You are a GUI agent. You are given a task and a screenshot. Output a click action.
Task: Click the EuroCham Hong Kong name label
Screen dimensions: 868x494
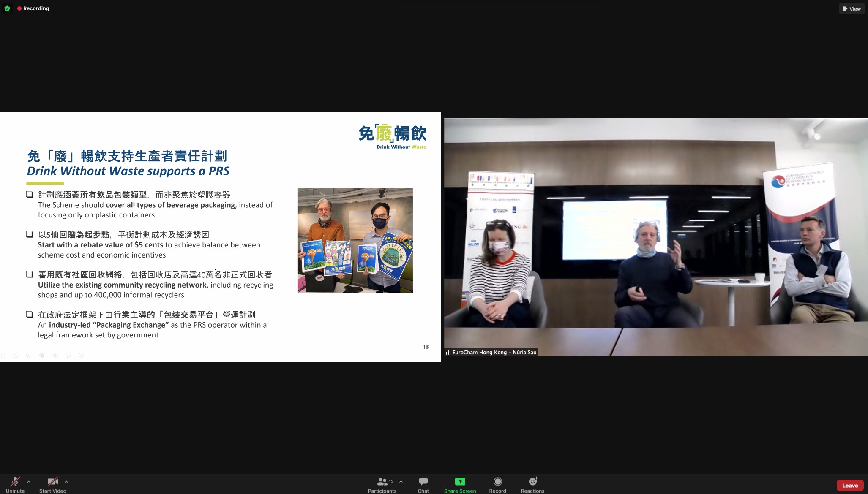click(494, 352)
